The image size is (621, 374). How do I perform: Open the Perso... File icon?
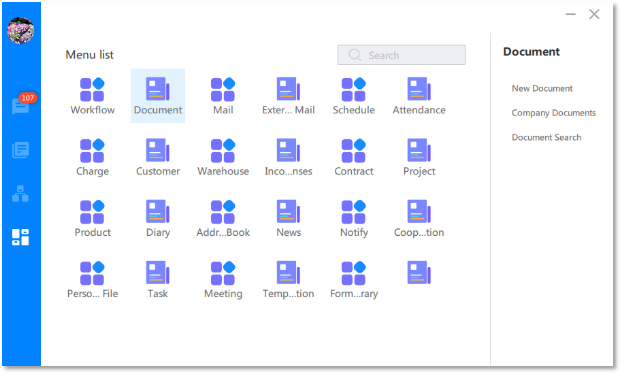[x=92, y=273]
